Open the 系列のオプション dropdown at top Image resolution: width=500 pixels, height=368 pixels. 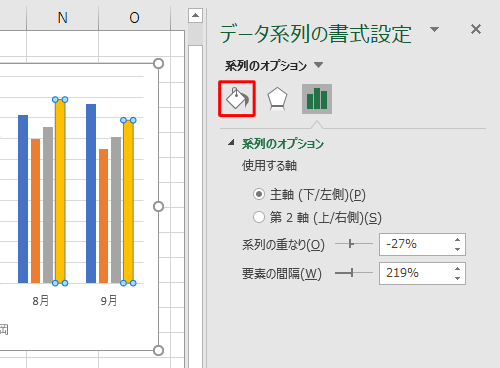318,65
